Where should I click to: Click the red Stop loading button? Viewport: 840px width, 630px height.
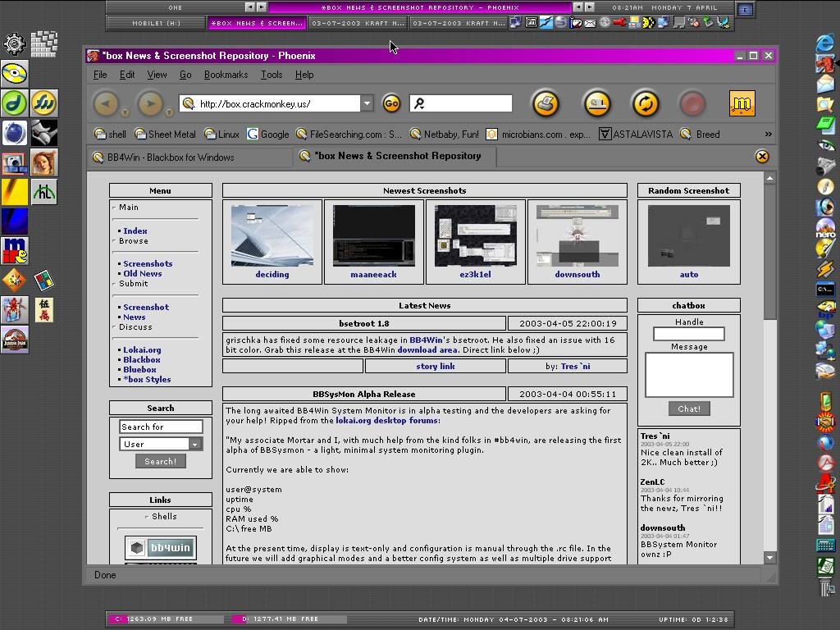(692, 103)
